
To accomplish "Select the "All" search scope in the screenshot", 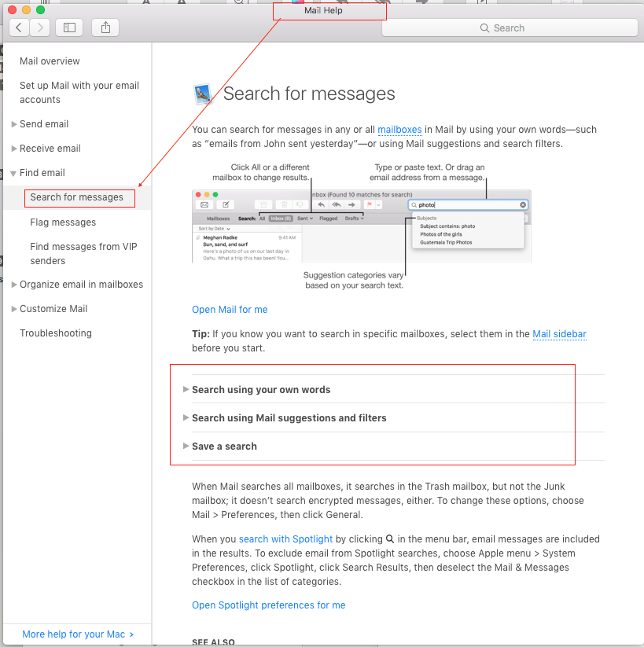I will (262, 219).
